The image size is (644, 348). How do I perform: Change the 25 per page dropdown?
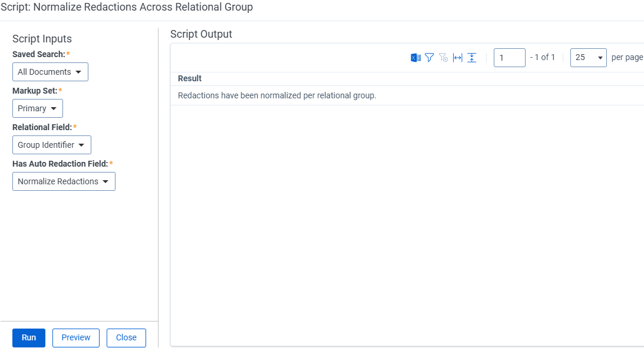pos(588,58)
